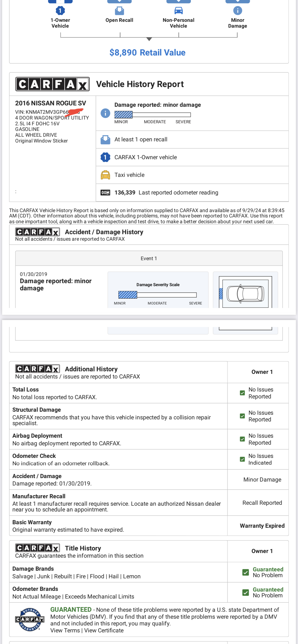Click the Damage Severity Scale bar in Event 1
Viewport: 298px width, 644px height.
point(158,295)
